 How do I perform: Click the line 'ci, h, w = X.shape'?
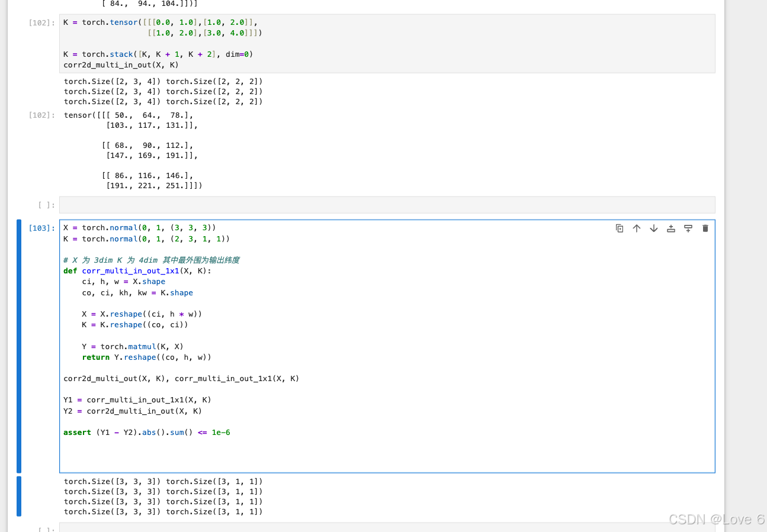[x=124, y=282]
